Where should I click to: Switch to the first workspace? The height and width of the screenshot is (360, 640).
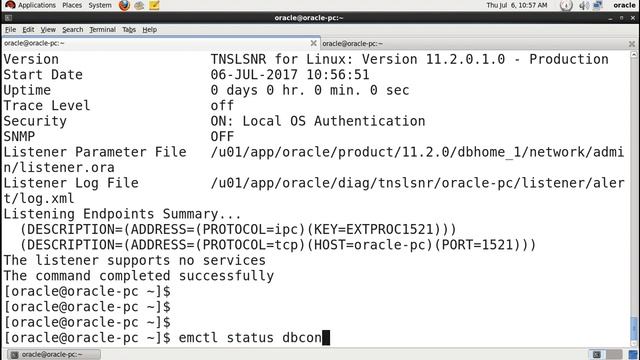597,354
